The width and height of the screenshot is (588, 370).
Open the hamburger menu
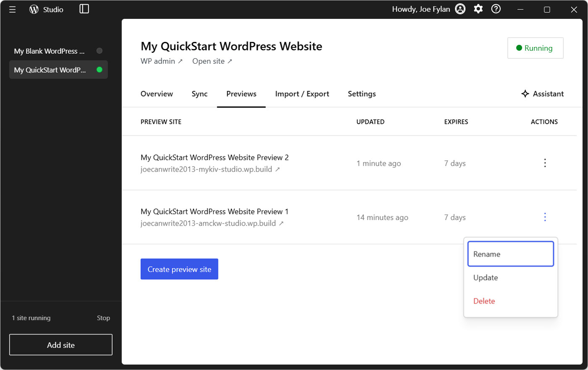pos(12,9)
